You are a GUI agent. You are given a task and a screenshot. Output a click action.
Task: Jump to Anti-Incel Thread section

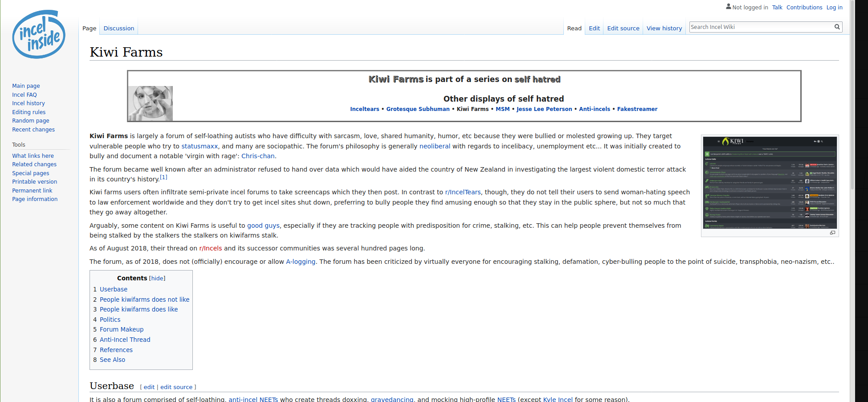pyautogui.click(x=125, y=340)
